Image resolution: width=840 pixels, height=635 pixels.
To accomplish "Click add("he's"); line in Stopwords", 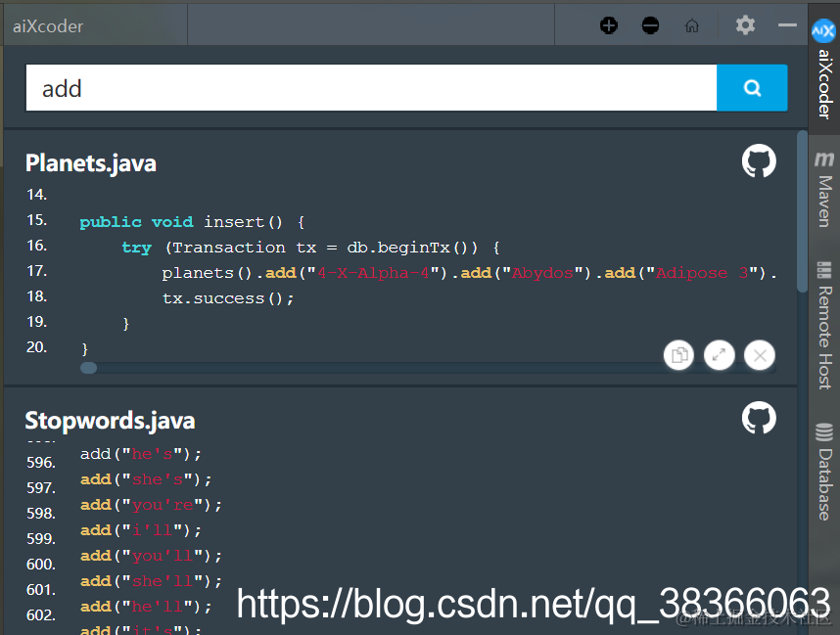I will tap(141, 454).
